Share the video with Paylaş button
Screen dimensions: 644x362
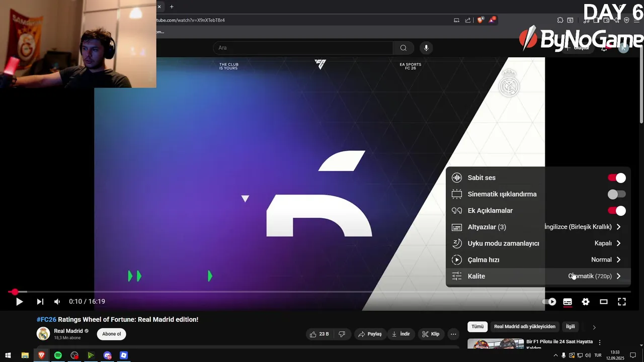click(x=370, y=334)
